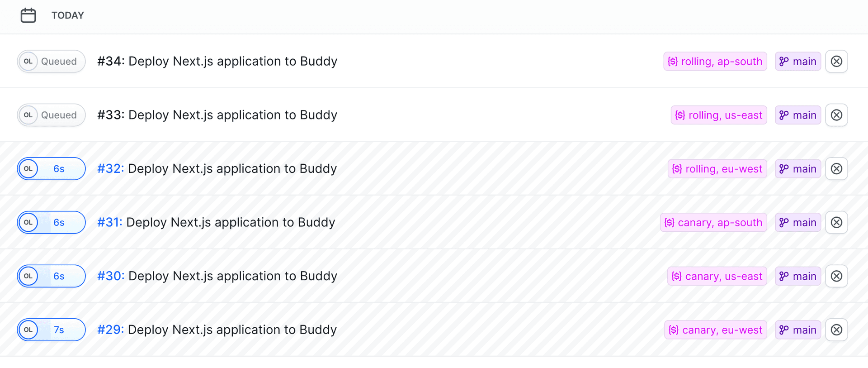Select the 'canary, eu-west' variables tag

point(715,330)
